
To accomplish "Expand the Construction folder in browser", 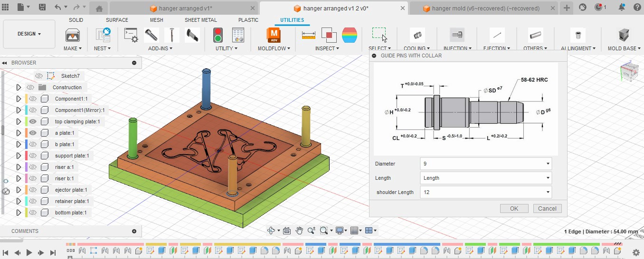I will (x=19, y=87).
